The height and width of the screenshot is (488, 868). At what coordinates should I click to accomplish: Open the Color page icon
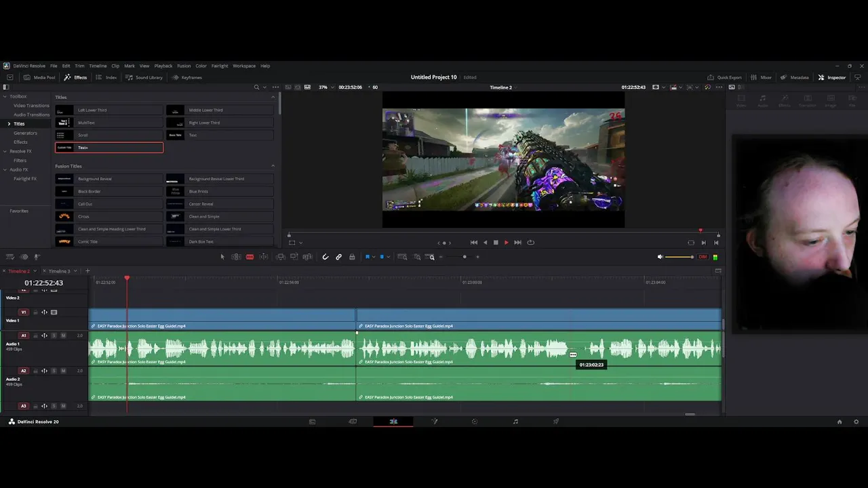475,422
